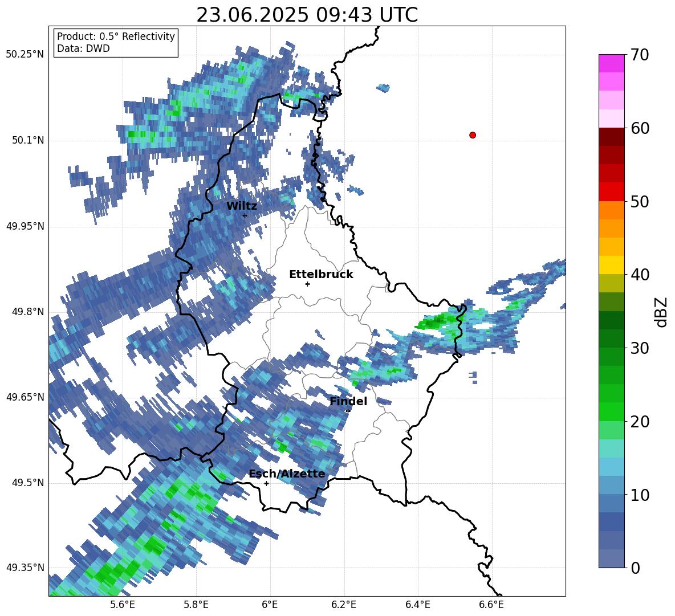Click the 6.2°E longitude label
The width and height of the screenshot is (675, 616).
(x=344, y=605)
